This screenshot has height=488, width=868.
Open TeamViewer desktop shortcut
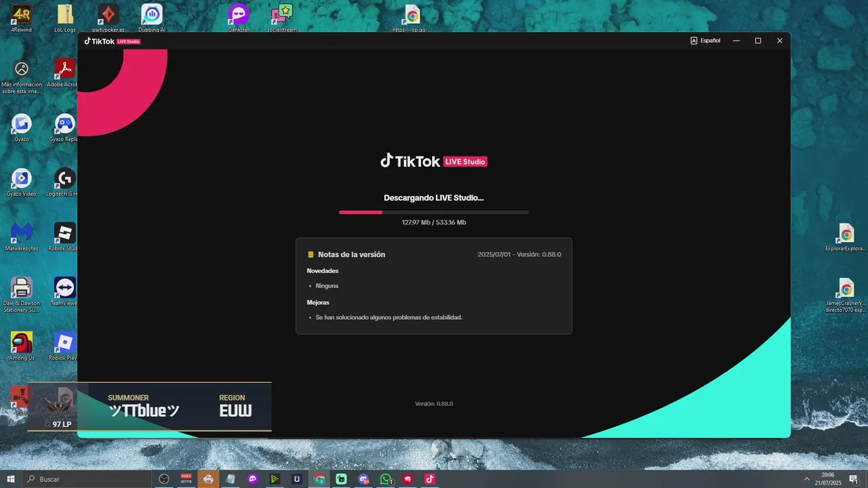click(x=65, y=291)
